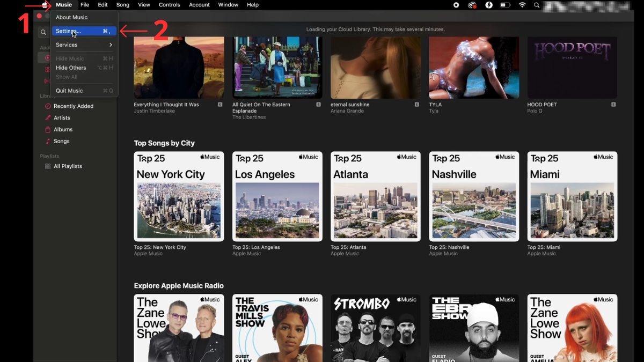644x362 pixels.
Task: Open the Top 25 Miami playlist tile
Action: pos(572,196)
